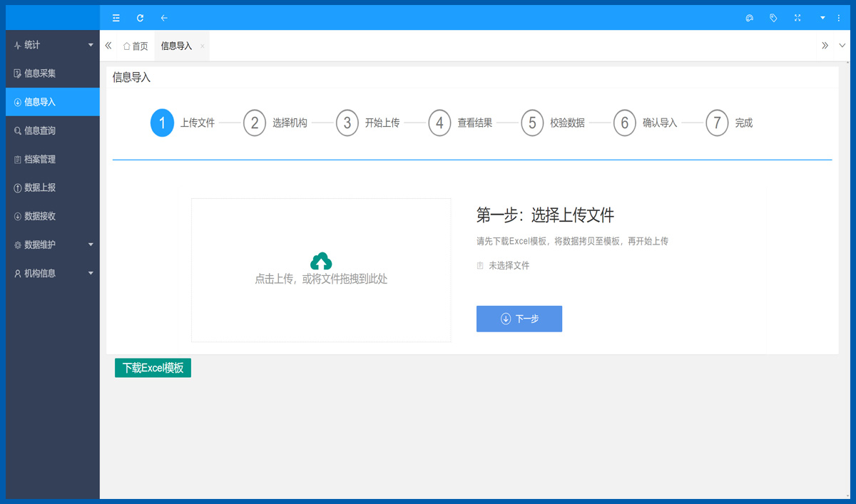Toggle fullscreen mode icon
856x504 pixels.
click(798, 18)
